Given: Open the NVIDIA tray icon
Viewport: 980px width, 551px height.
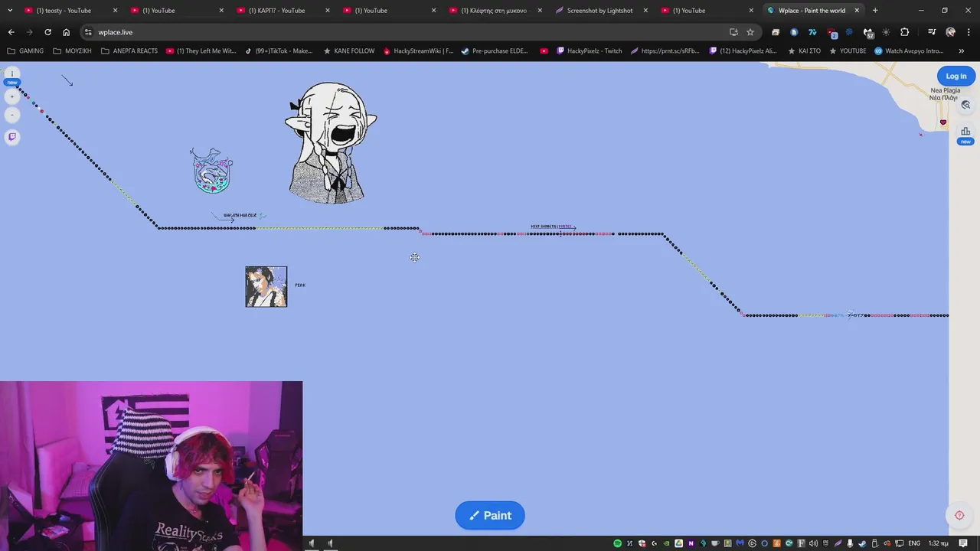Looking at the screenshot, I should click(x=666, y=543).
